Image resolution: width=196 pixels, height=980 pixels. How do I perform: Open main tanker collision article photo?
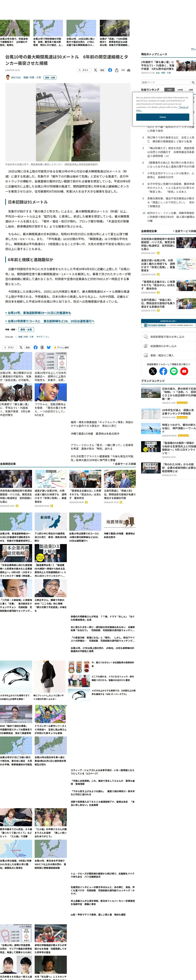(x=68, y=122)
